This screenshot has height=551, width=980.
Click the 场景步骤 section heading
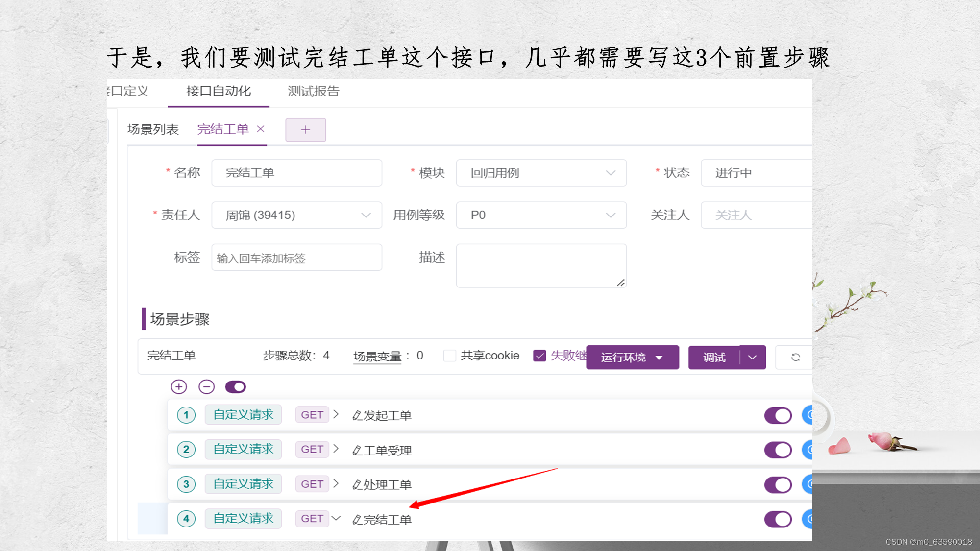click(180, 319)
